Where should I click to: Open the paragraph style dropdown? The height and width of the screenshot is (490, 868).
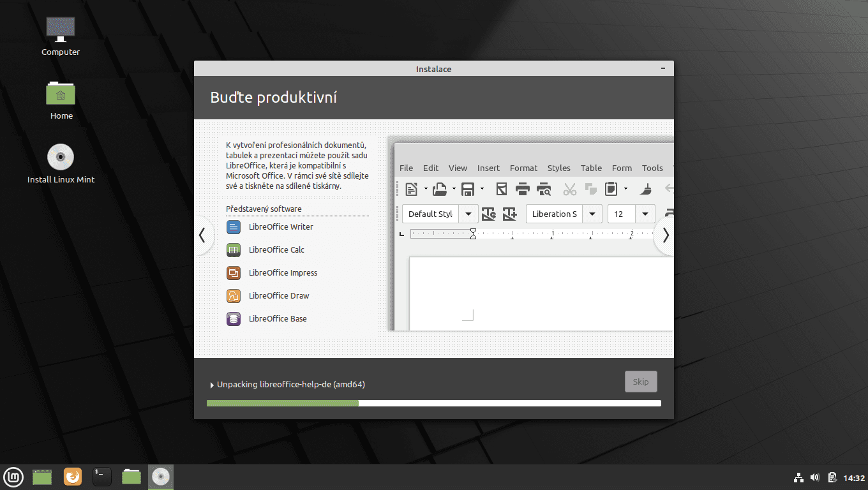click(468, 214)
